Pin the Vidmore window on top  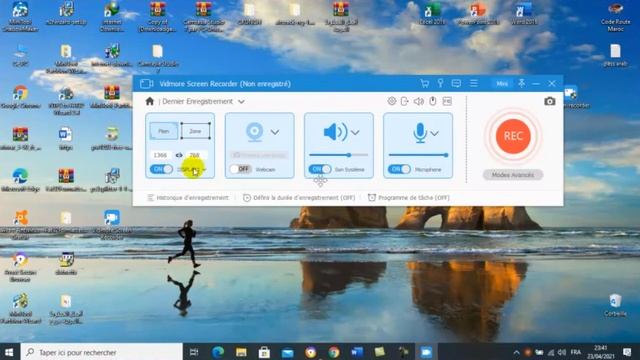[x=522, y=83]
